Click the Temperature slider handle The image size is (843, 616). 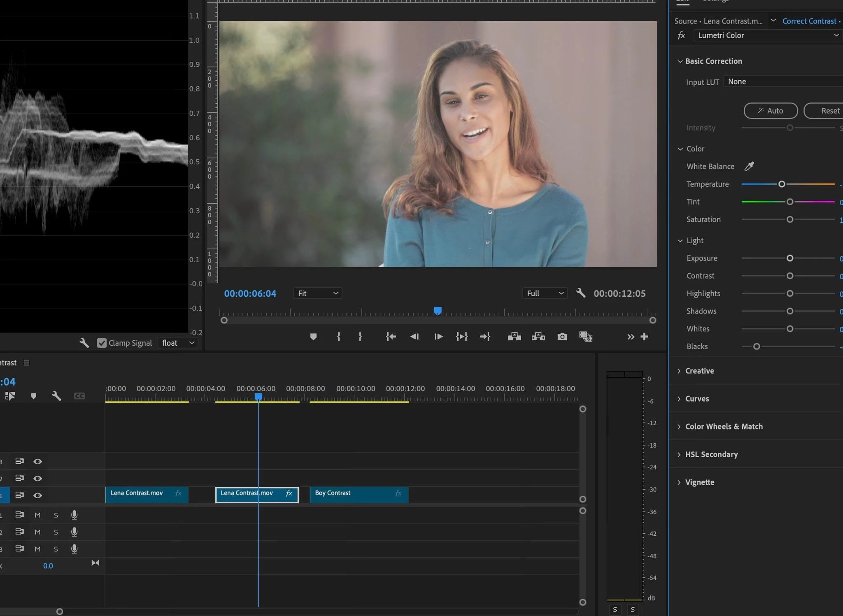pyautogui.click(x=782, y=184)
